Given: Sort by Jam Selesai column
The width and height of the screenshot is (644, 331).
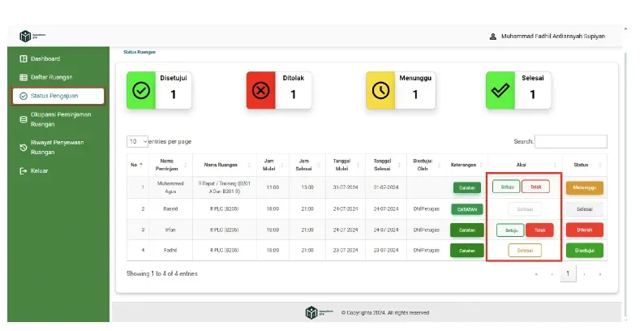Looking at the screenshot, I should [307, 165].
